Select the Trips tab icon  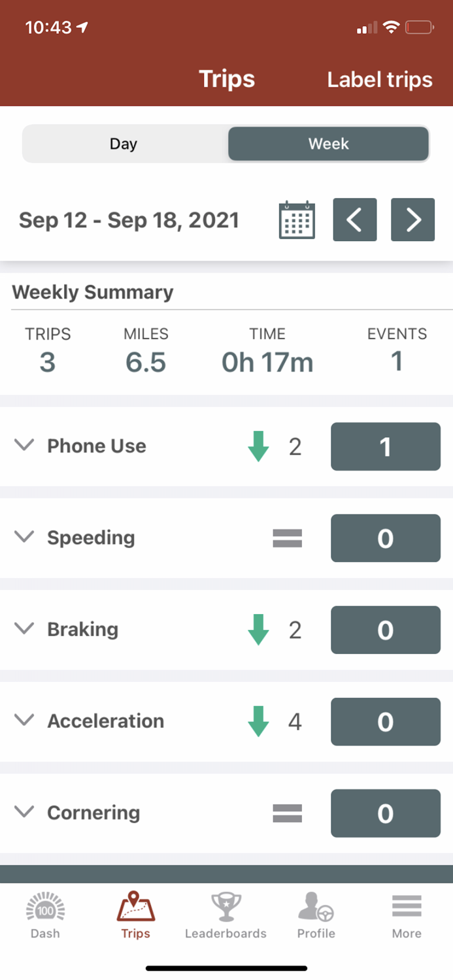tap(135, 915)
